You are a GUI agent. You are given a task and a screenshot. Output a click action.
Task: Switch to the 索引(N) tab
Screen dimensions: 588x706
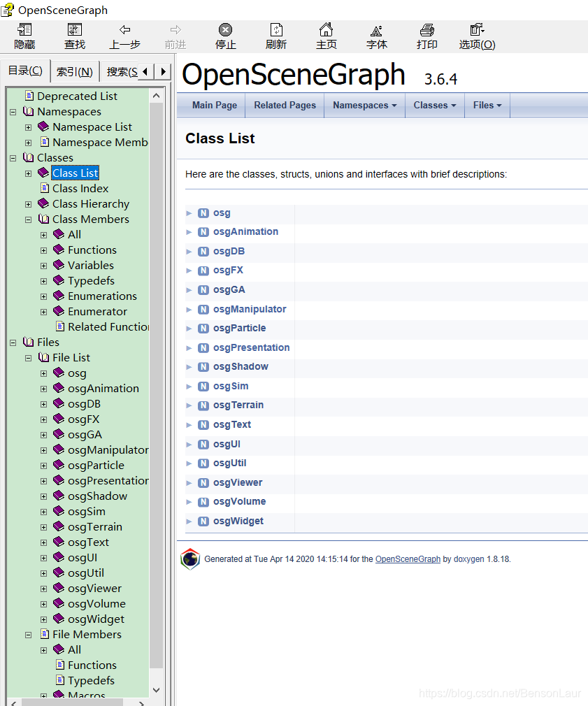[x=74, y=71]
